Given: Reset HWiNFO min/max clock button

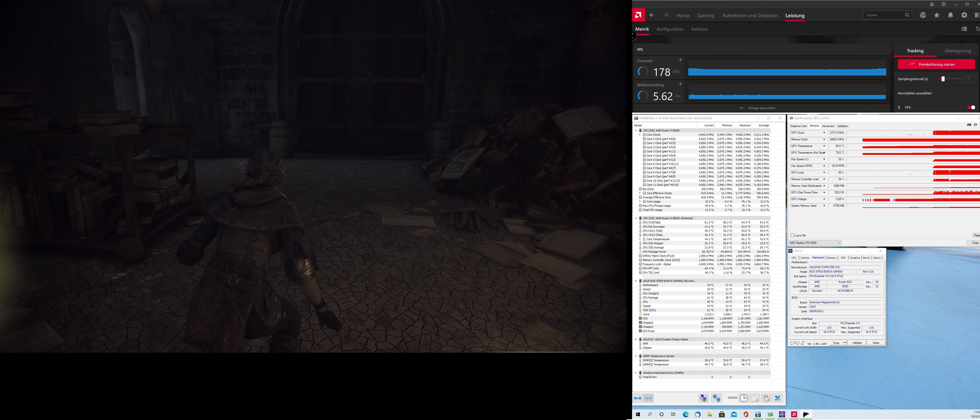Looking at the screenshot, I should pyautogui.click(x=744, y=398).
